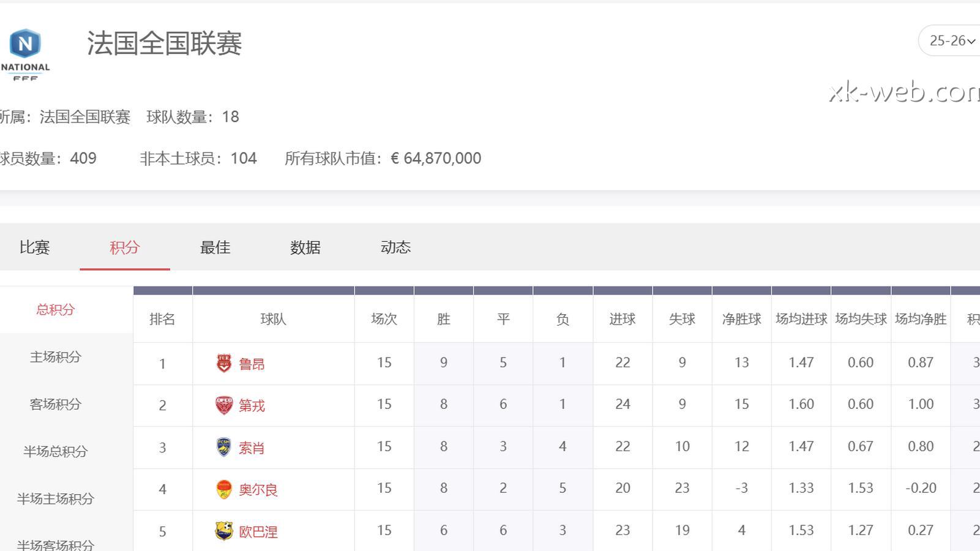Switch to the 数据 tab
Screen dimensions: 980x551
click(305, 247)
